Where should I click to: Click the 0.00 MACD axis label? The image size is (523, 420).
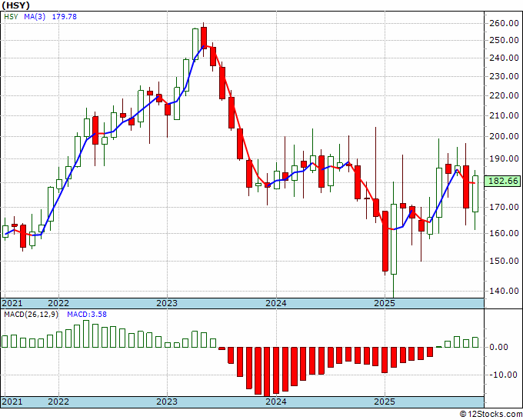pyautogui.click(x=498, y=347)
